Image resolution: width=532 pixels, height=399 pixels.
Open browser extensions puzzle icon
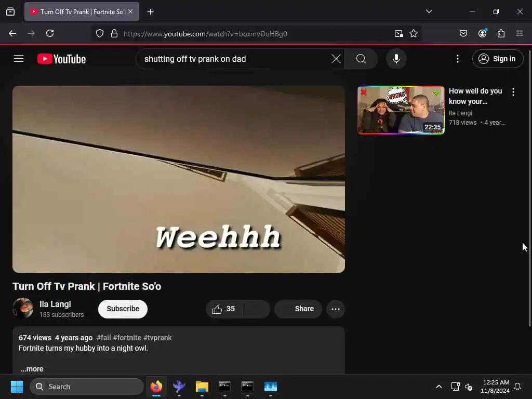501,33
